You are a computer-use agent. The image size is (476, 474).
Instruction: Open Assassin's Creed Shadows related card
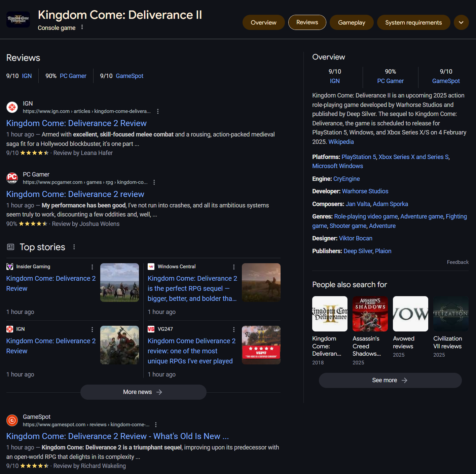pos(370,331)
